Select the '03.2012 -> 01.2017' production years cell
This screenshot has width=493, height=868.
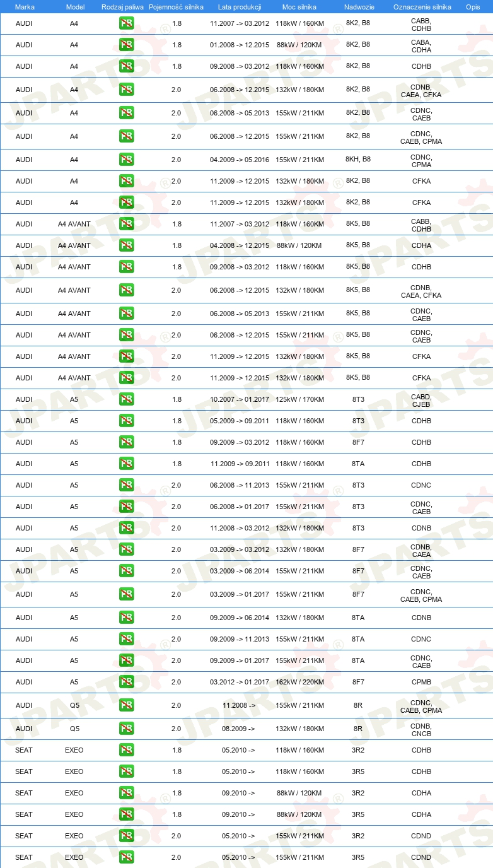tap(240, 682)
